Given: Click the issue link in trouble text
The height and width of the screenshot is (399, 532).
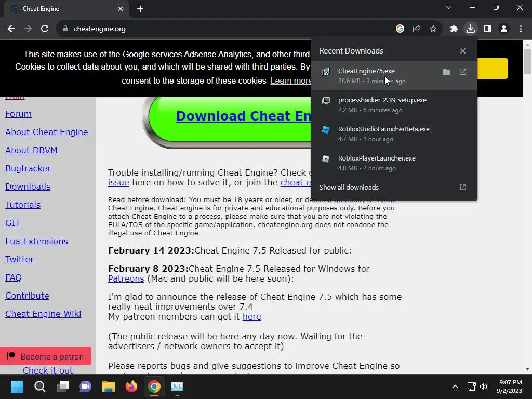Looking at the screenshot, I should click(118, 182).
